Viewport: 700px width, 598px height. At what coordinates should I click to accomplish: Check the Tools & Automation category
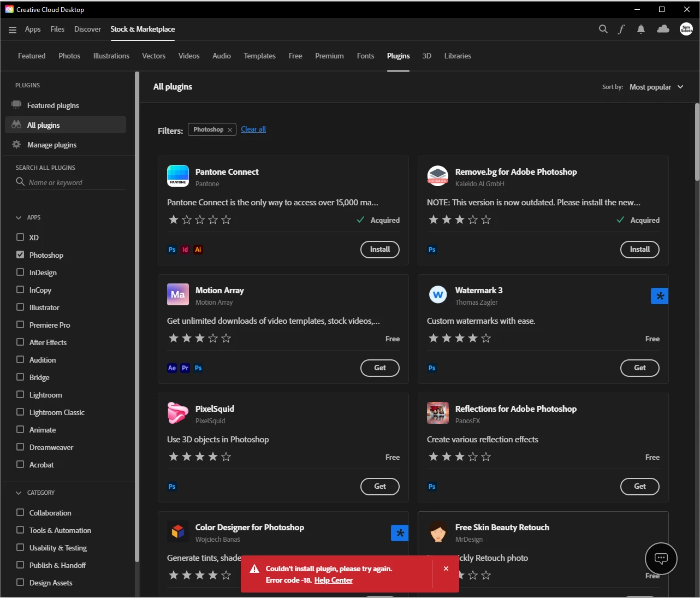click(20, 530)
